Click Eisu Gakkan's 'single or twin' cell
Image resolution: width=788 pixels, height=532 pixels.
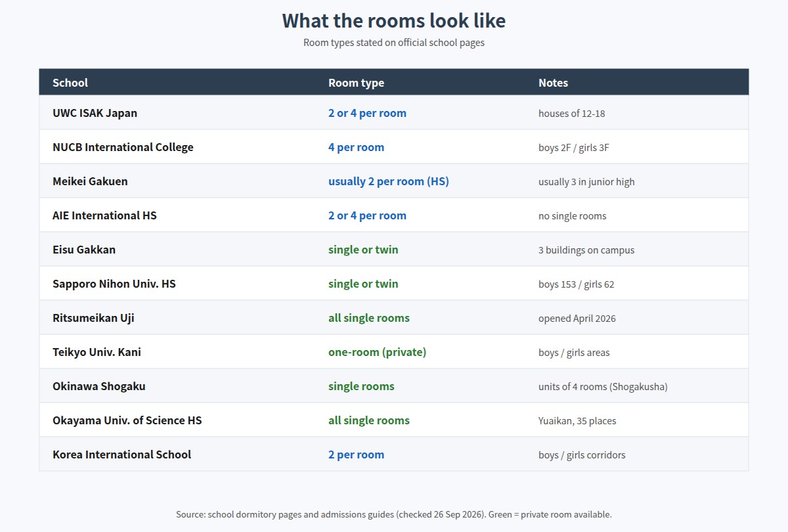[364, 250]
